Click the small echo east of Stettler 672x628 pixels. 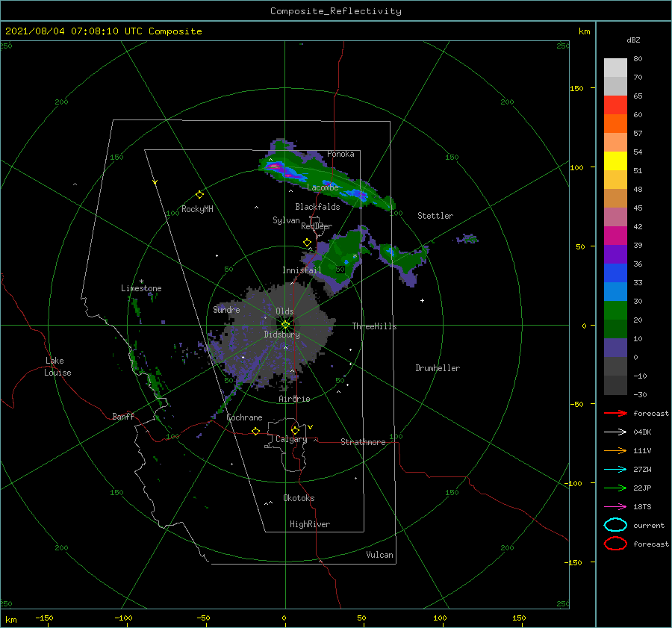467,239
